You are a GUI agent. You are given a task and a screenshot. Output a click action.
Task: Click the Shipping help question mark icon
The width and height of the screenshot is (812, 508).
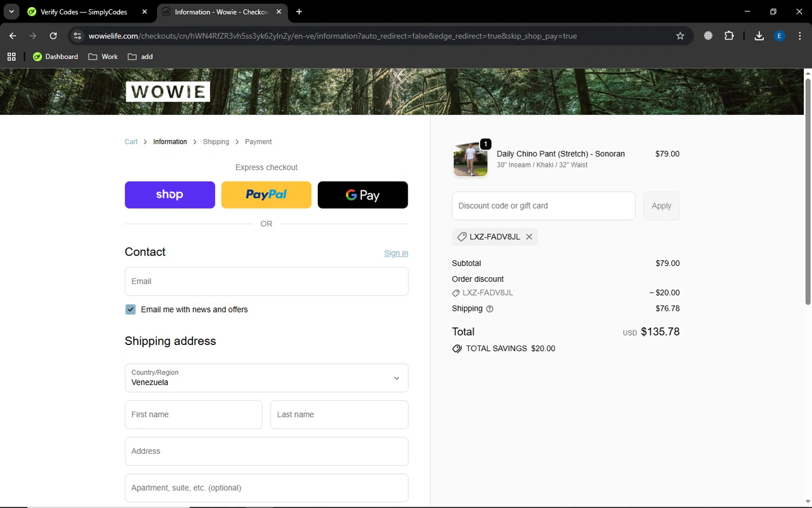point(490,309)
